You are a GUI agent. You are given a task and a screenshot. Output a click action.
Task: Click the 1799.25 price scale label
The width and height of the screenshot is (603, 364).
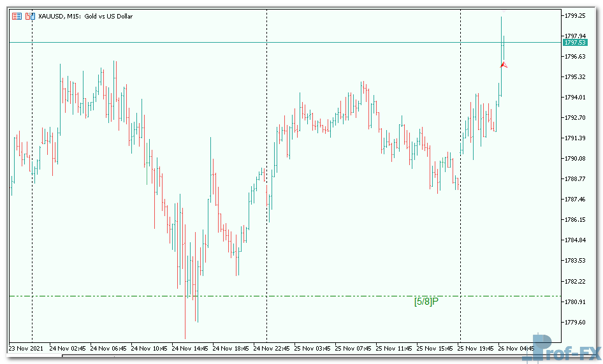pos(575,15)
